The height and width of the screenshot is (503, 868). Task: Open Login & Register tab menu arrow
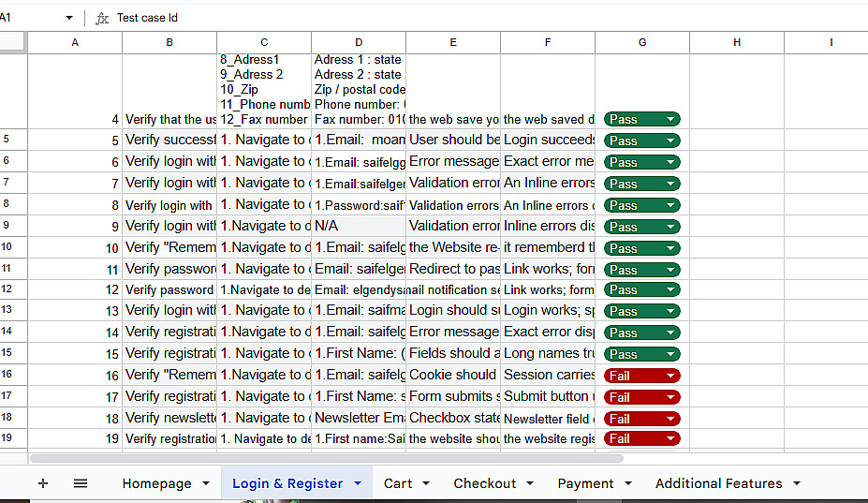pos(357,483)
